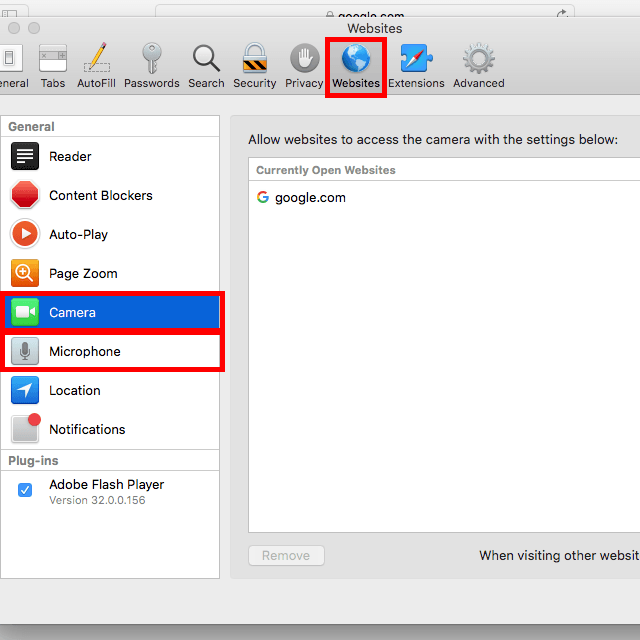The image size is (640, 640).
Task: Open the Extensions puzzle-piece pane
Action: pyautogui.click(x=416, y=66)
